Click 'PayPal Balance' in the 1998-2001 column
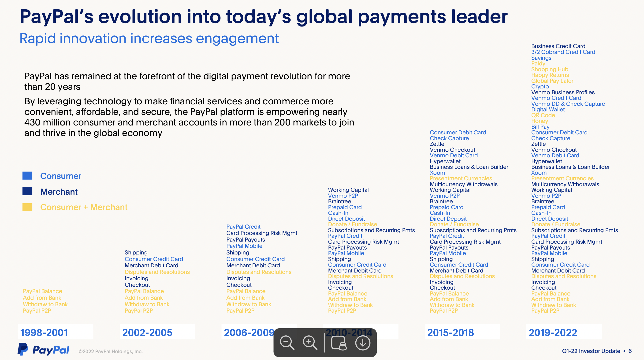This screenshot has width=644, height=360. coord(42,291)
